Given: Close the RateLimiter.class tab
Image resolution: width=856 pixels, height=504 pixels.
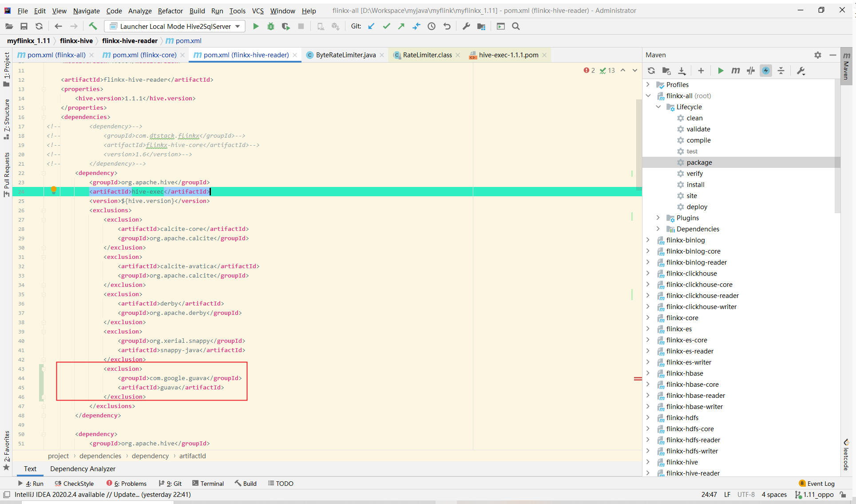Looking at the screenshot, I should (x=458, y=55).
